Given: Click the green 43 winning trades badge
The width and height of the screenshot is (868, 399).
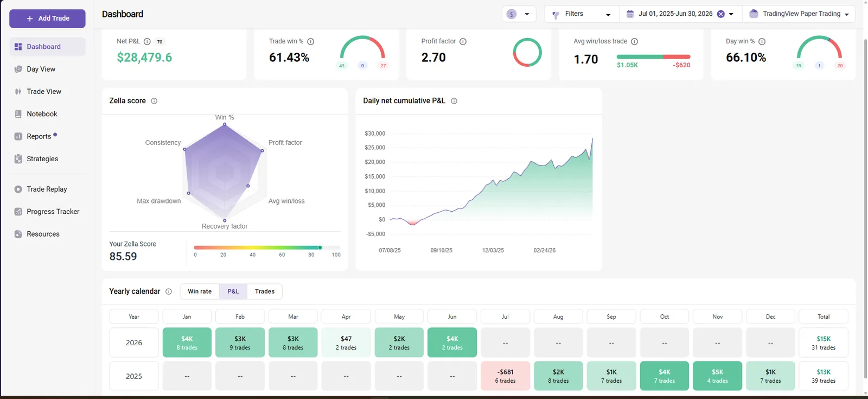Looking at the screenshot, I should [x=342, y=66].
